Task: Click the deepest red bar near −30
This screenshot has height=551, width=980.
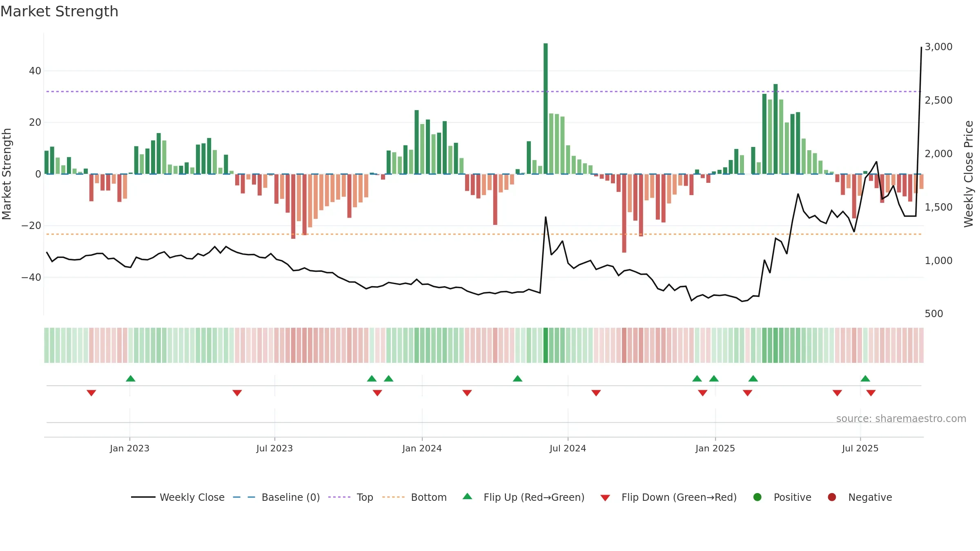Action: pyautogui.click(x=624, y=213)
